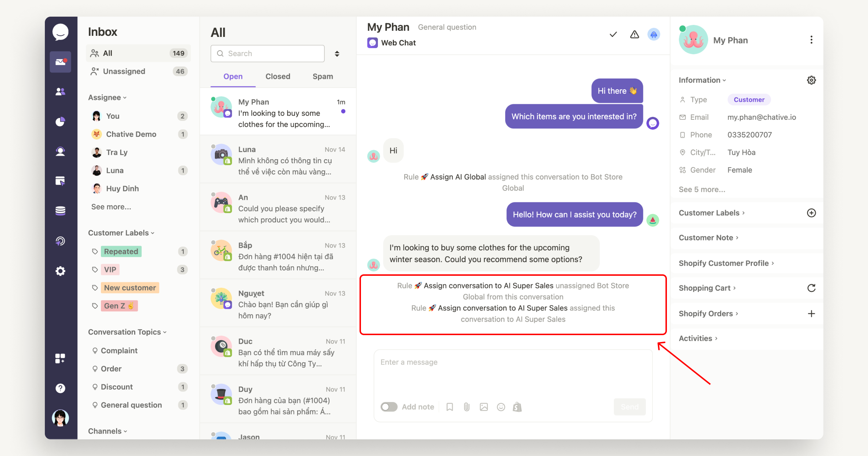Open the Live Chat agent icon in sidebar

[x=60, y=151]
